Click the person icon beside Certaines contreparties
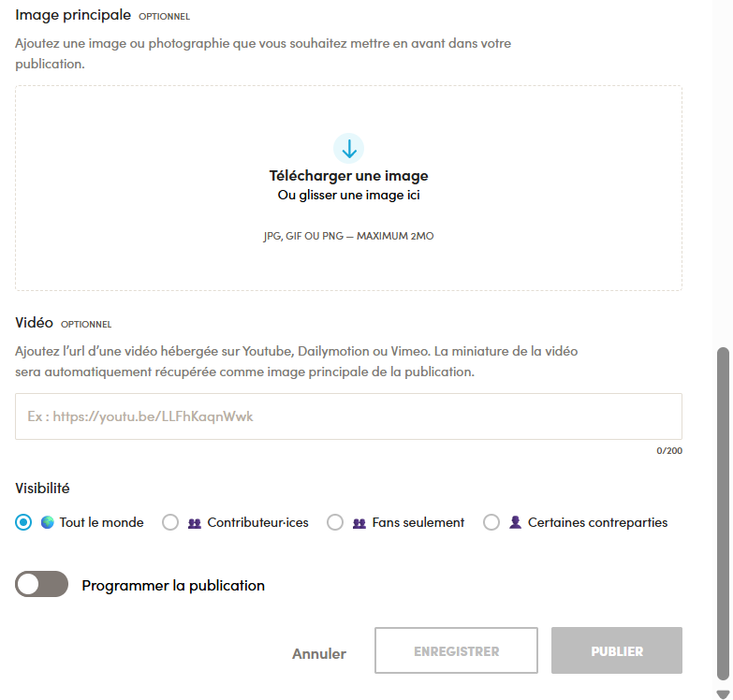This screenshot has height=700, width=733. (x=515, y=522)
